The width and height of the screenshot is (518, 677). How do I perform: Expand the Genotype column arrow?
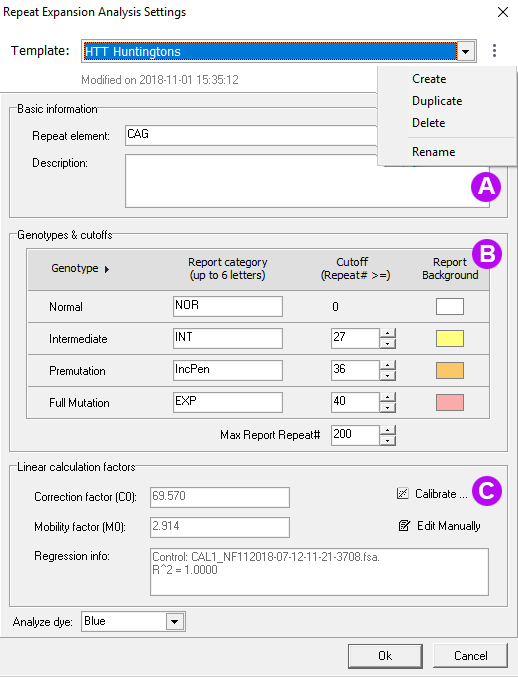click(107, 269)
